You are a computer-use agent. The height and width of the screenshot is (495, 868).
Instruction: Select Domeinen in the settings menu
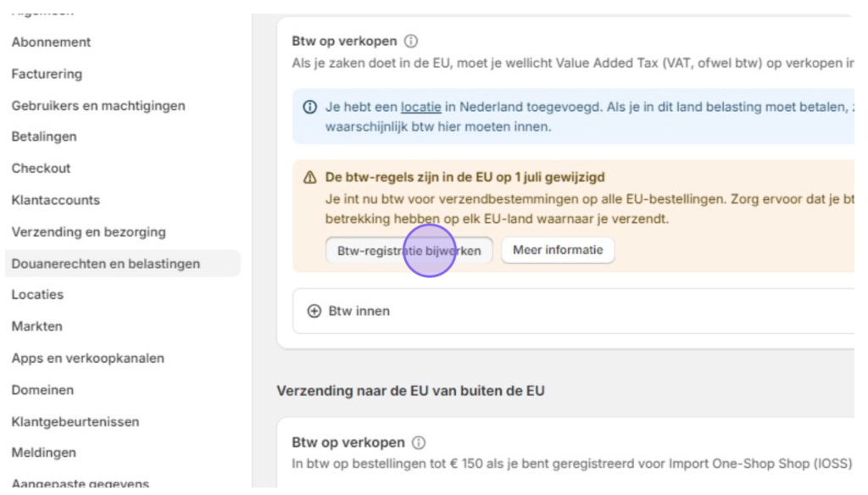pos(42,391)
